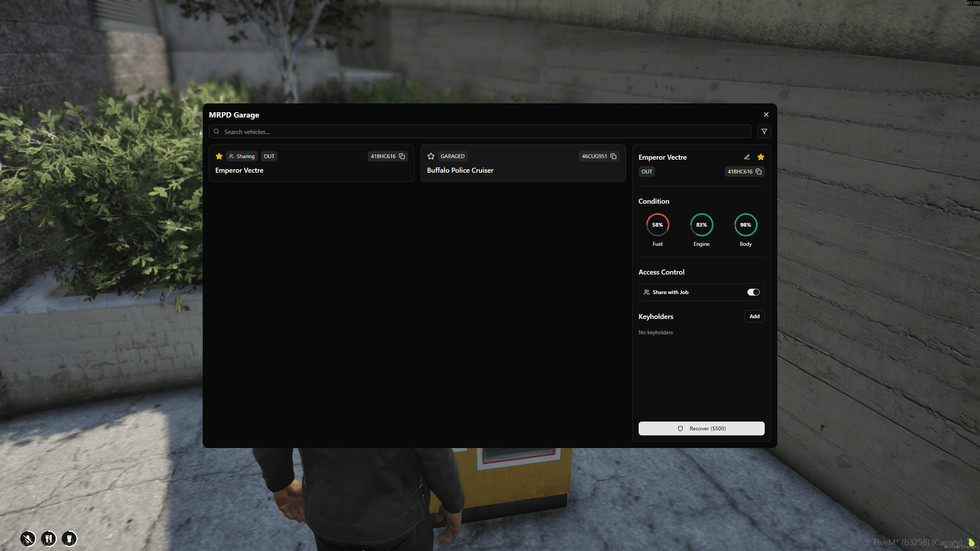
Task: Click Recover ($500) button
Action: [x=701, y=428]
